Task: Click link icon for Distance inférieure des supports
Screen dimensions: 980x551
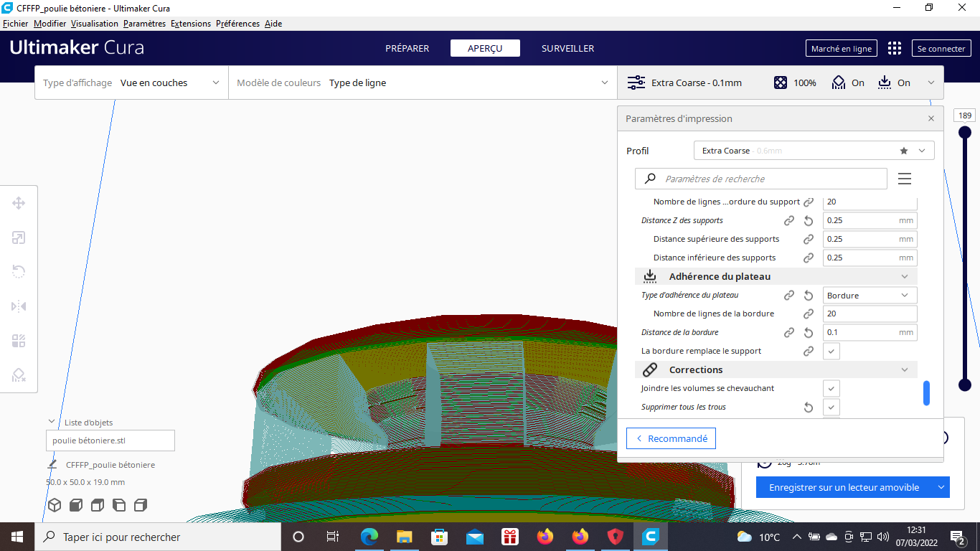Action: click(x=809, y=258)
